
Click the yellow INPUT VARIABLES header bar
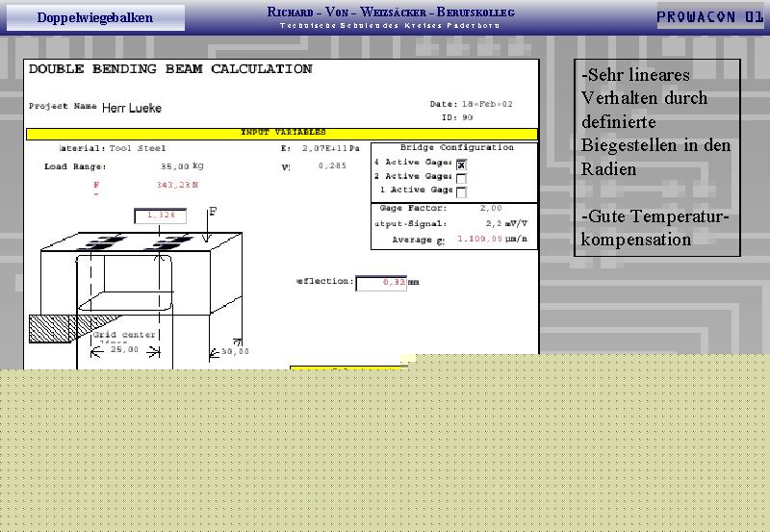tap(282, 133)
